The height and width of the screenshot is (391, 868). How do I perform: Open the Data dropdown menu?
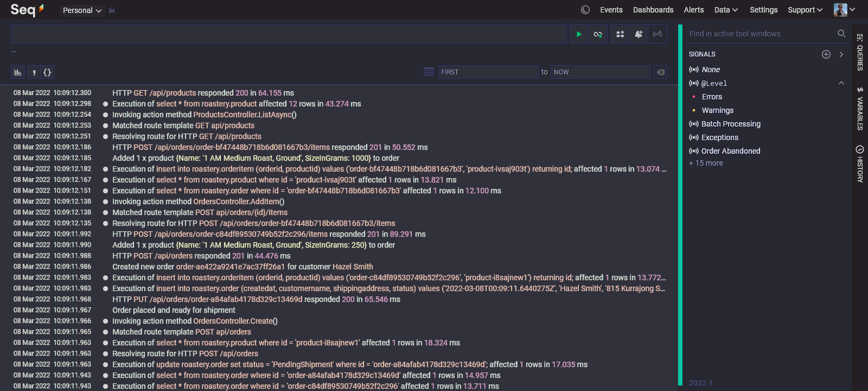[726, 10]
